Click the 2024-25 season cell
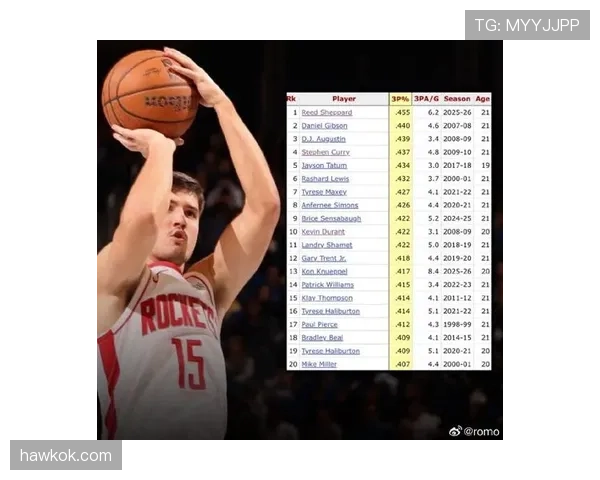The height and width of the screenshot is (480, 600). [457, 219]
